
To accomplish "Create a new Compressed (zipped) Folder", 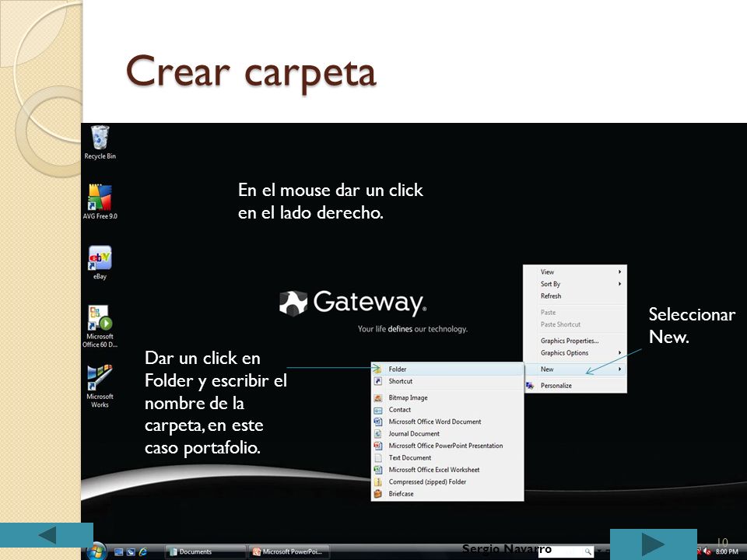I will (447, 482).
